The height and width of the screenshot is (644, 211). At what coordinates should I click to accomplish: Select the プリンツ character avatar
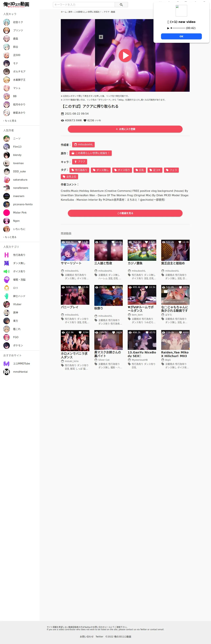coord(7,30)
